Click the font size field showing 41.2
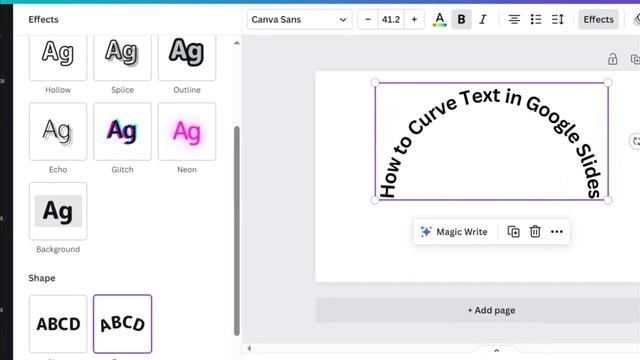Image resolution: width=640 pixels, height=360 pixels. [391, 20]
